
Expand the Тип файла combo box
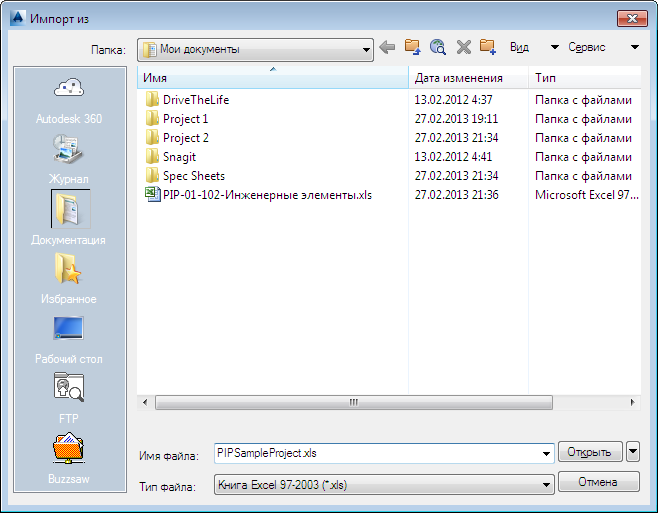click(384, 485)
